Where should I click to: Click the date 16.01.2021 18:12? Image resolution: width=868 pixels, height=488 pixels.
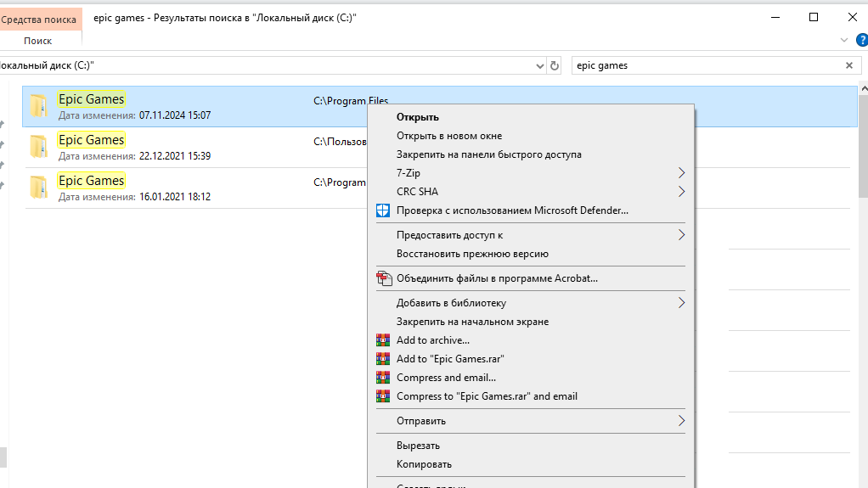[x=175, y=196]
